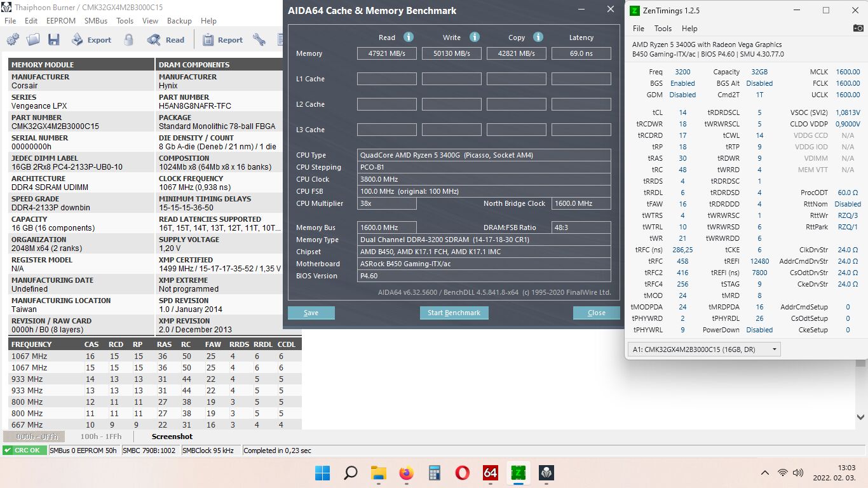
Task: Click Start Benchmark in AIDA64
Action: tap(454, 313)
